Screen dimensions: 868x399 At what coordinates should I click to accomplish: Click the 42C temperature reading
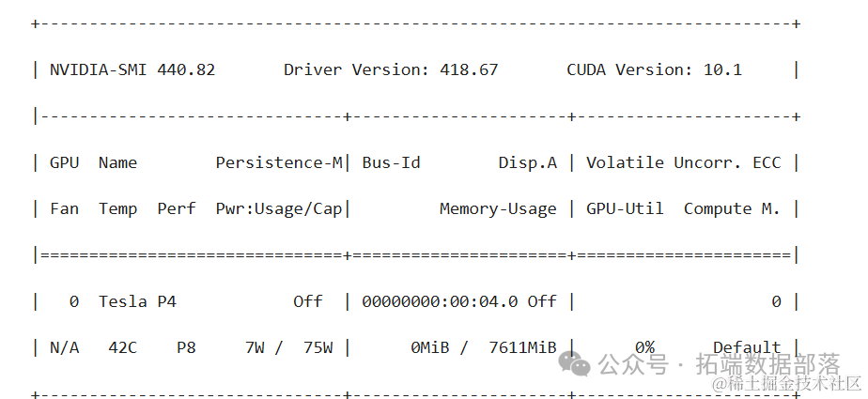(123, 348)
